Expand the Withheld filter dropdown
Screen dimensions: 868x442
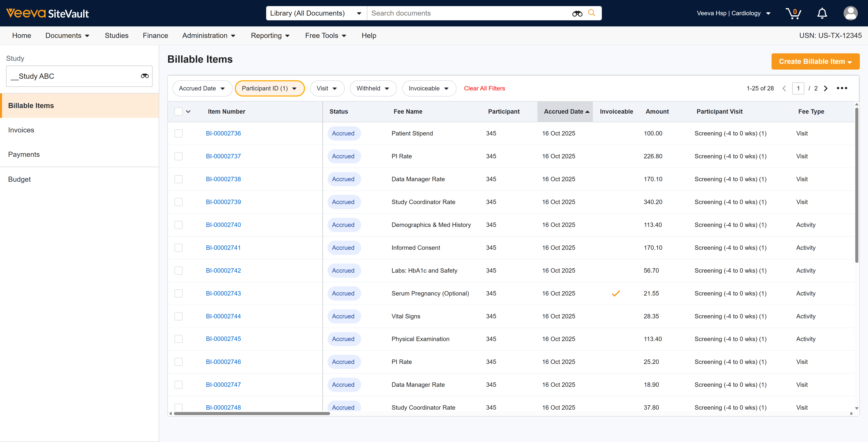click(373, 88)
